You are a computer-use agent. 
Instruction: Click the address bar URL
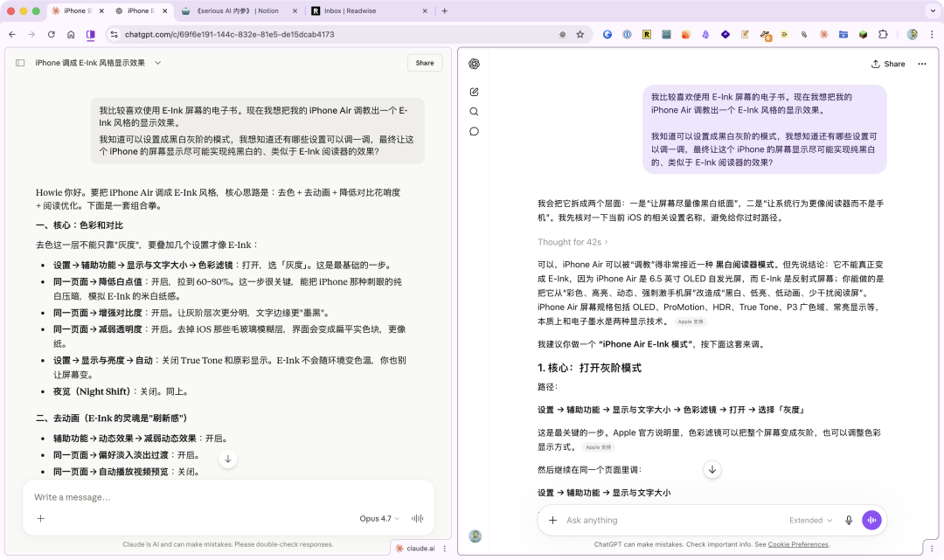pyautogui.click(x=229, y=35)
